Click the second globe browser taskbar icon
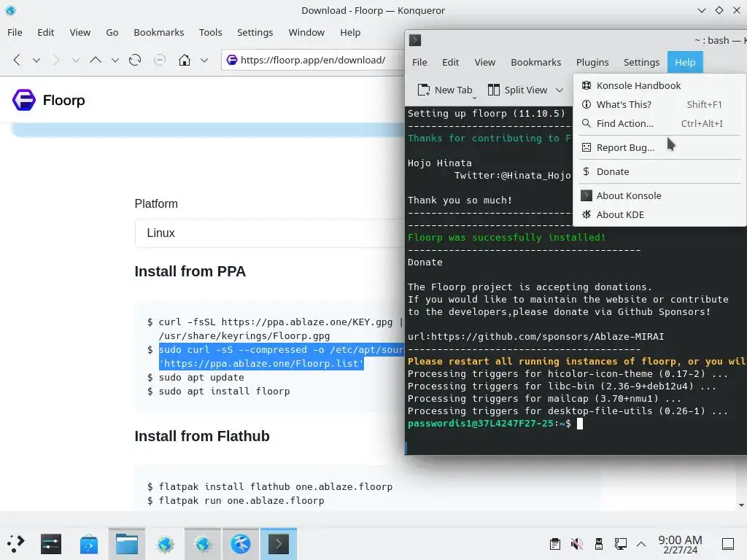Viewport: 747px width, 560px height. pyautogui.click(x=203, y=544)
